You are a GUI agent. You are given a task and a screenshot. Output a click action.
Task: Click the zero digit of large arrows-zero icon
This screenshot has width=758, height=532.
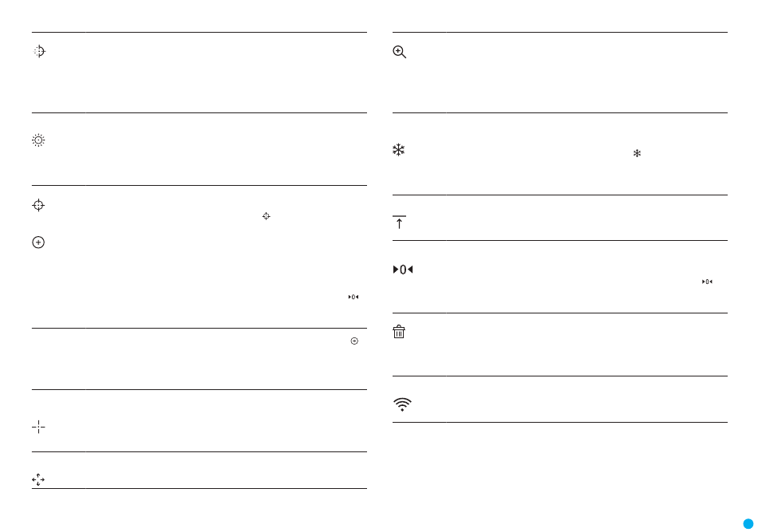pyautogui.click(x=403, y=270)
